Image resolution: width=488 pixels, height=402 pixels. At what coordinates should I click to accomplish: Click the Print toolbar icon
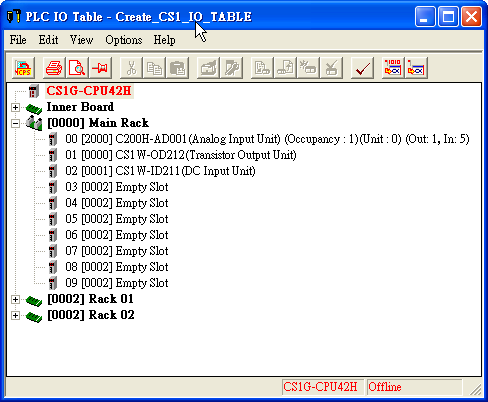point(54,68)
